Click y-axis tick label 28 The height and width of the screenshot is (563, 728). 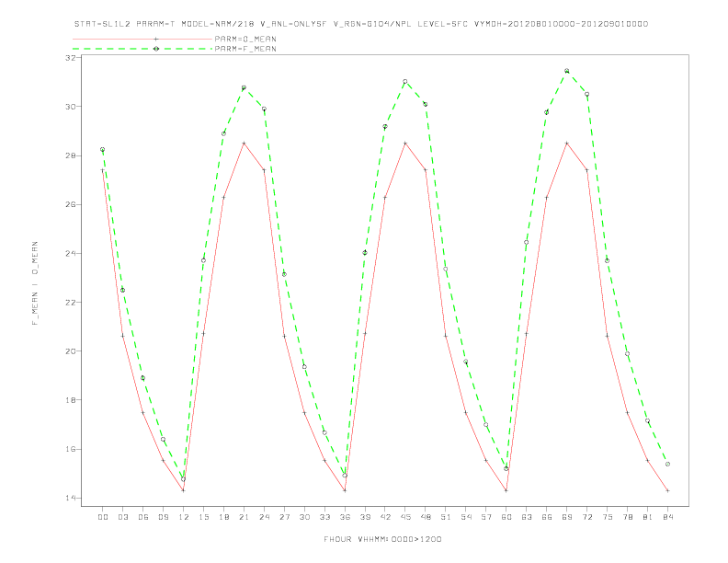pos(71,155)
